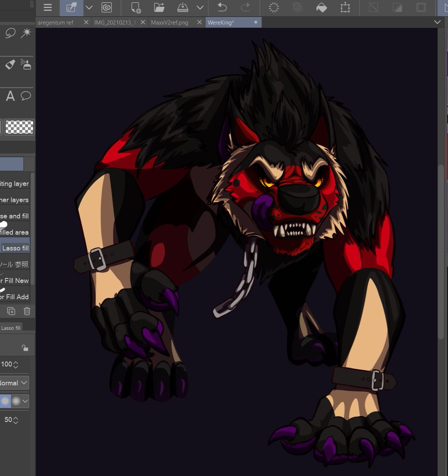Image resolution: width=448 pixels, height=476 pixels.
Task: Expand the hidden tabs list via right chevron
Action: tap(438, 22)
